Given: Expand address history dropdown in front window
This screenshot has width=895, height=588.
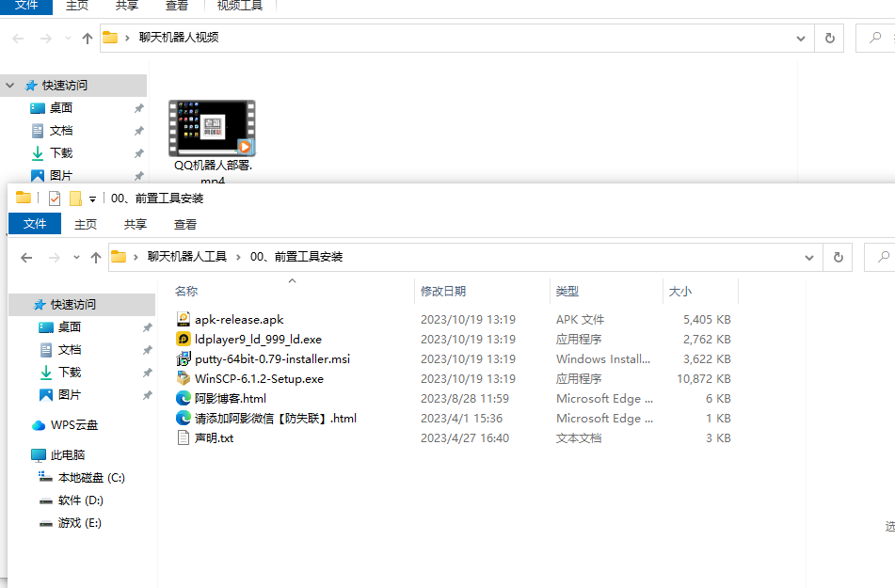Looking at the screenshot, I should point(808,258).
